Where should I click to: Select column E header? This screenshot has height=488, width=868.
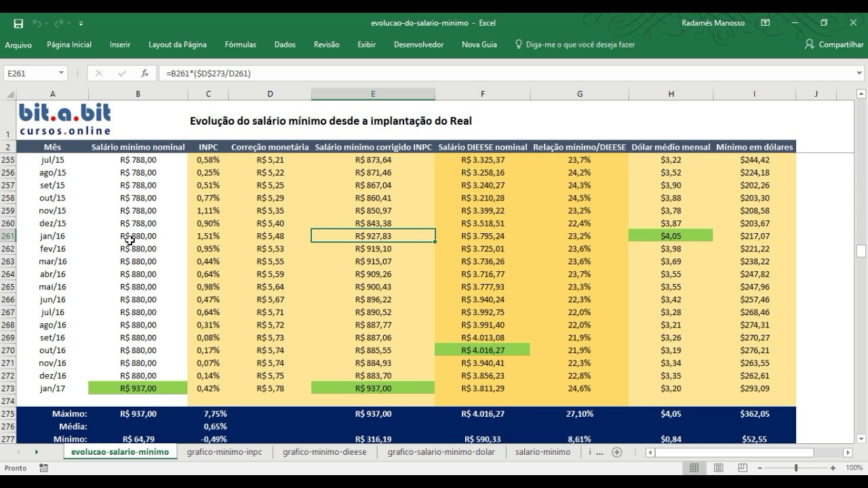(373, 94)
